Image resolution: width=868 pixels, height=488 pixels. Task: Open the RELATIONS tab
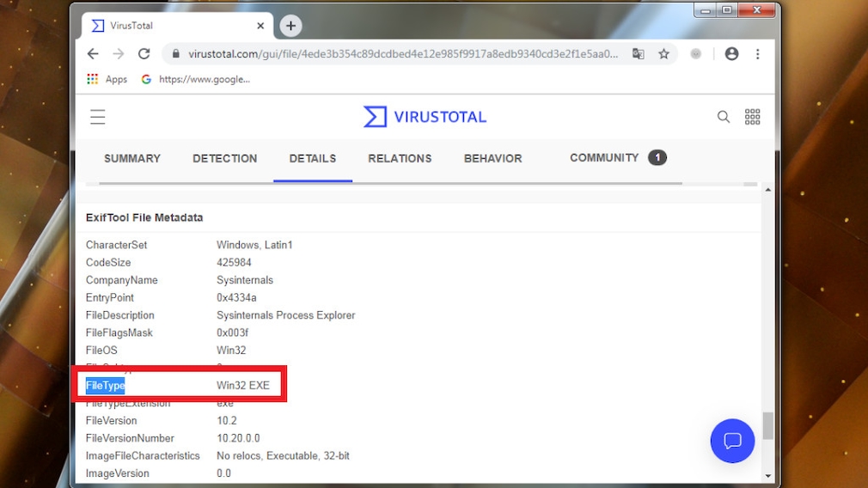click(400, 159)
